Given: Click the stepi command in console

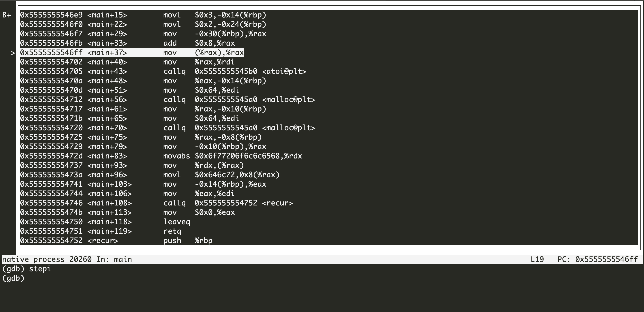Looking at the screenshot, I should pos(40,269).
